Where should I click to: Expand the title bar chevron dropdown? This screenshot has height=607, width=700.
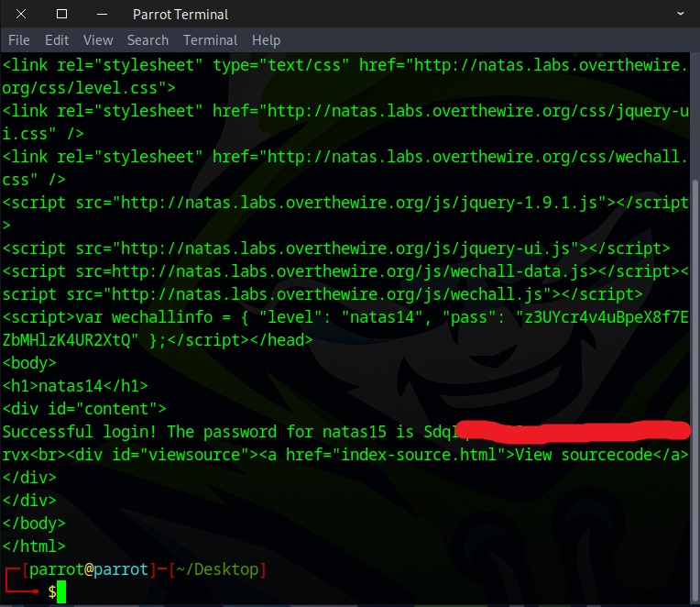[x=681, y=14]
